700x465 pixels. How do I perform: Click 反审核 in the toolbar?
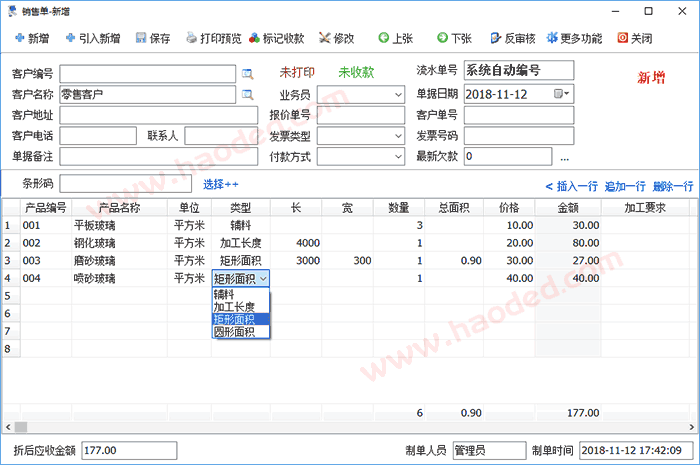click(x=513, y=38)
